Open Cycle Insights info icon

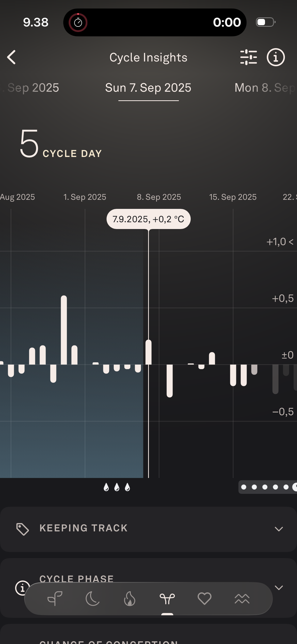point(276,57)
